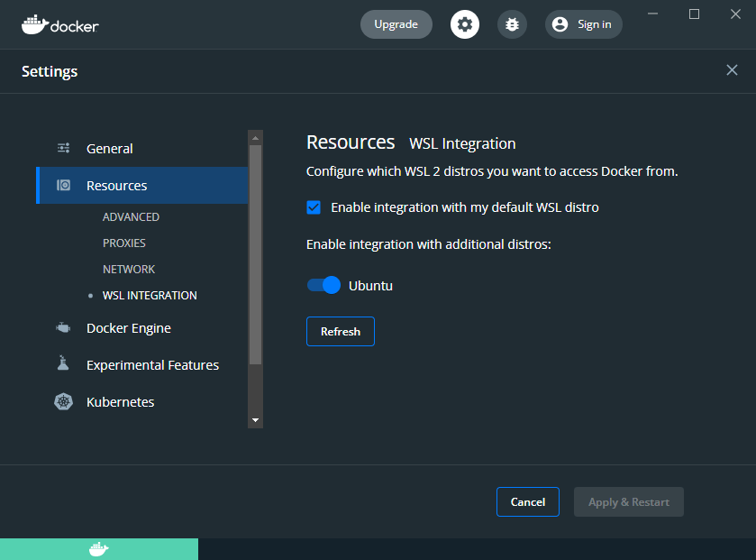Close the Settings panel with X
The width and height of the screenshot is (756, 560).
click(732, 70)
